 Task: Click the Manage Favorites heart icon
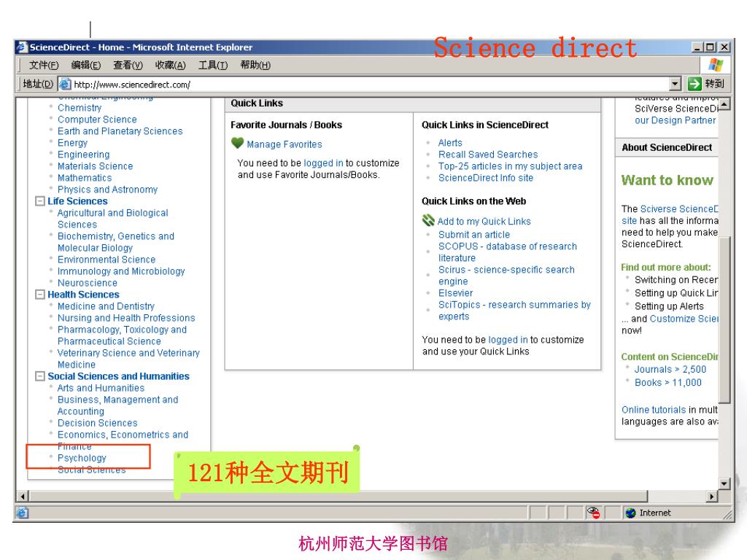pyautogui.click(x=237, y=143)
